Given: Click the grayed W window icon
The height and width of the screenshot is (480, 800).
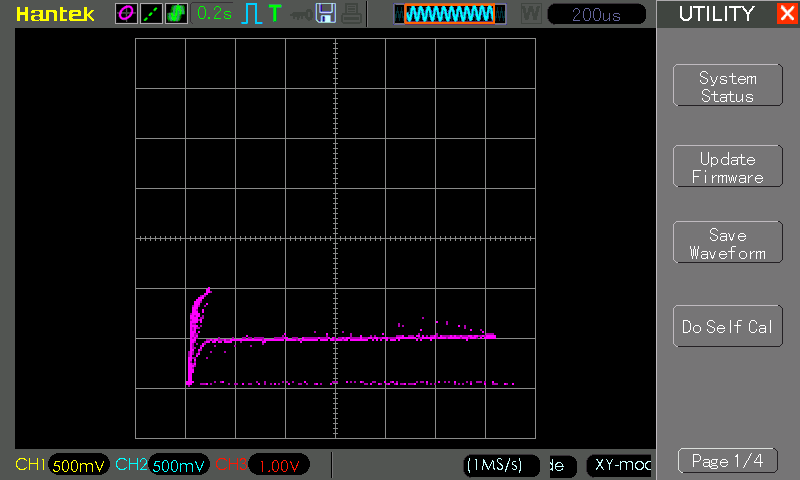Looking at the screenshot, I should 530,13.
